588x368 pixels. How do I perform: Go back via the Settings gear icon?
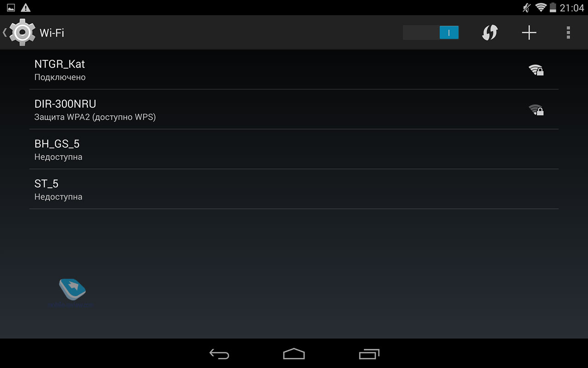click(23, 32)
